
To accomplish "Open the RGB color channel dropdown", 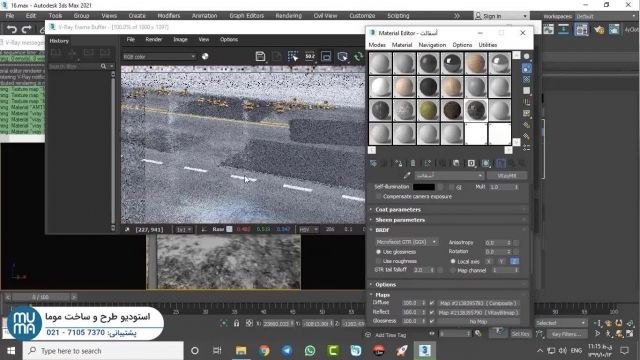I will coord(160,56).
